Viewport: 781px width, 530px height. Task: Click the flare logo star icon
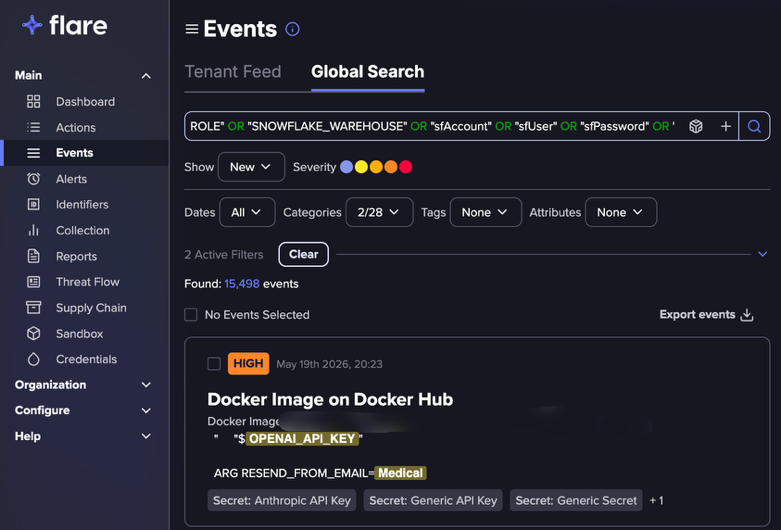click(32, 25)
